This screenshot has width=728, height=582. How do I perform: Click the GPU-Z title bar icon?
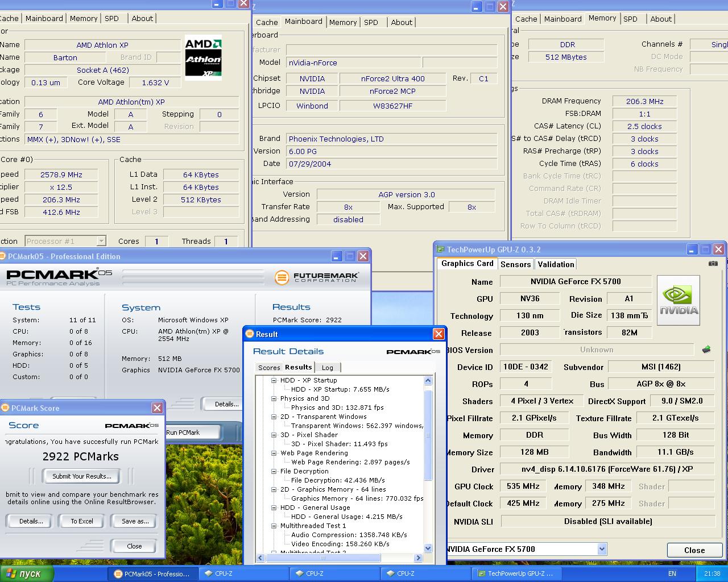[x=440, y=249]
